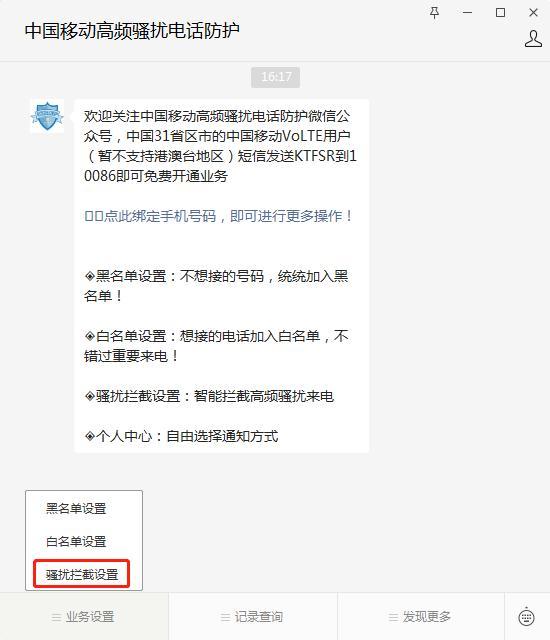
Task: Maximize the chat window
Action: (500, 13)
